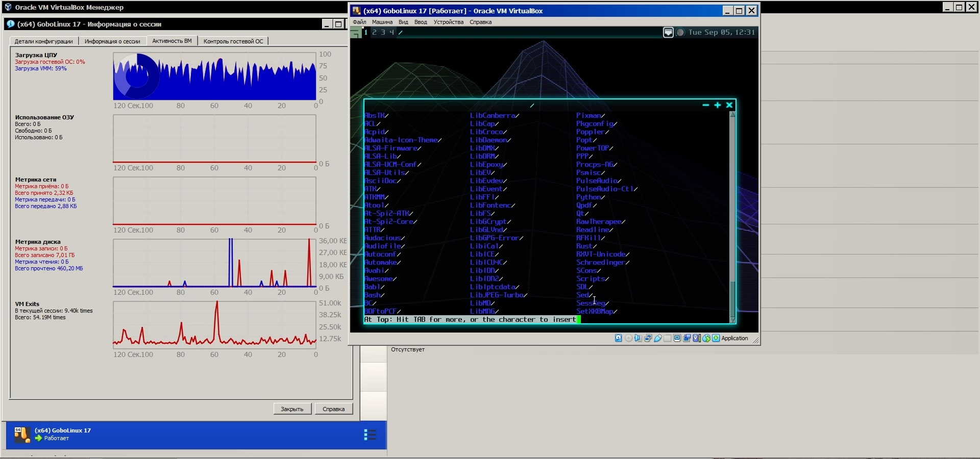Switch to guest workspace 4
The image size is (980, 459).
[391, 32]
